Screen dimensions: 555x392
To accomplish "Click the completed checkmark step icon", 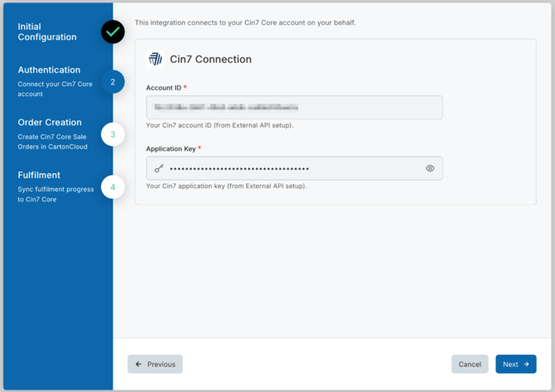I will click(113, 31).
